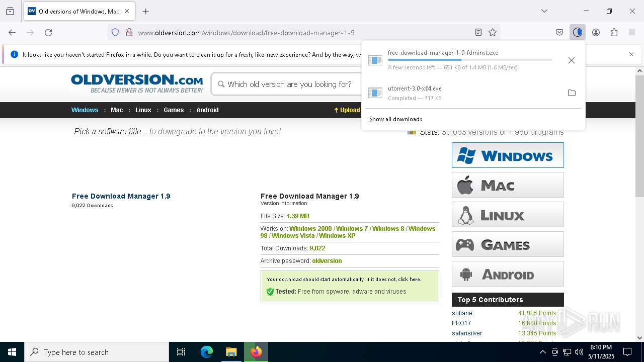Cancel the free-download-manager download

coord(572,60)
